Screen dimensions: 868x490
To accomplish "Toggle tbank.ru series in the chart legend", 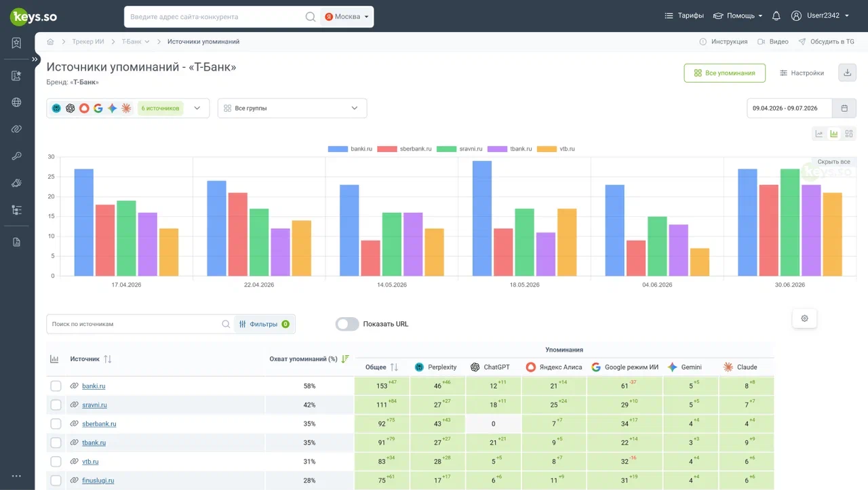I will point(509,148).
